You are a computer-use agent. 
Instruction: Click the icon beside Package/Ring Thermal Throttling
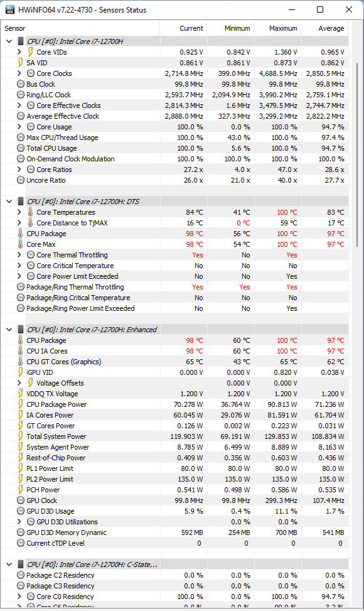coord(21,287)
